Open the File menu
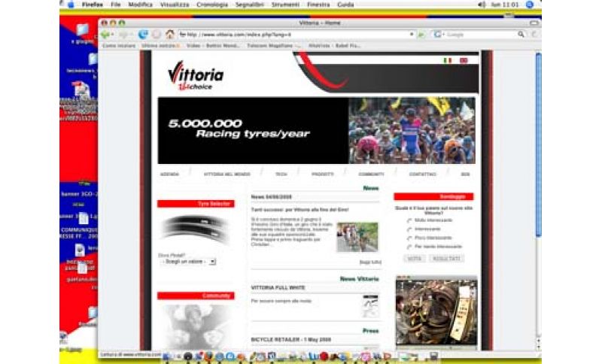This screenshot has width=602, height=364. tap(116, 5)
